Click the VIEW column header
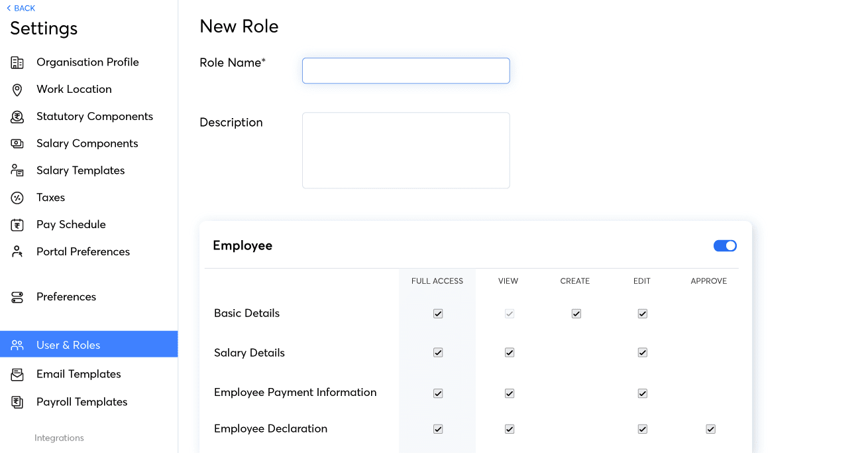Viewport: 868px width, 453px height. tap(508, 281)
